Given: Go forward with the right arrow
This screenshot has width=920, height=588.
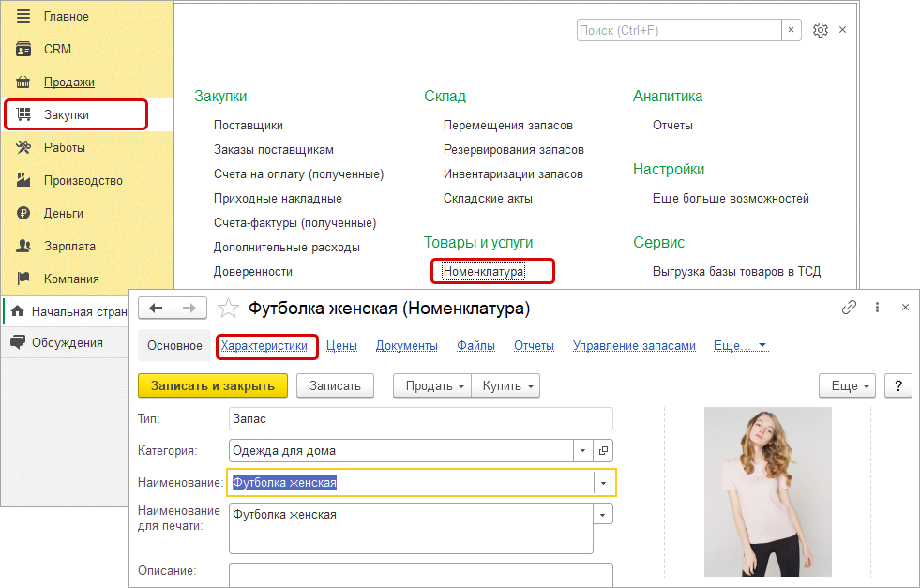Looking at the screenshot, I should tap(189, 309).
